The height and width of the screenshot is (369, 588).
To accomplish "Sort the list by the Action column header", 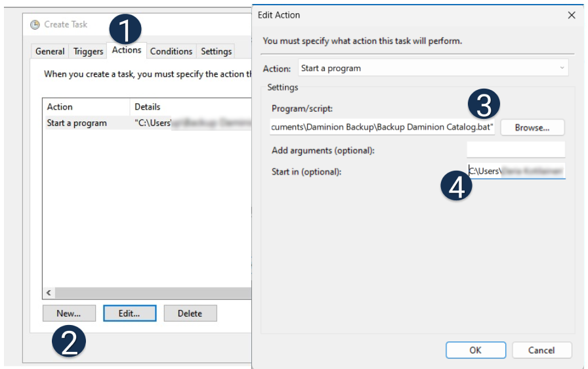I will pos(85,106).
